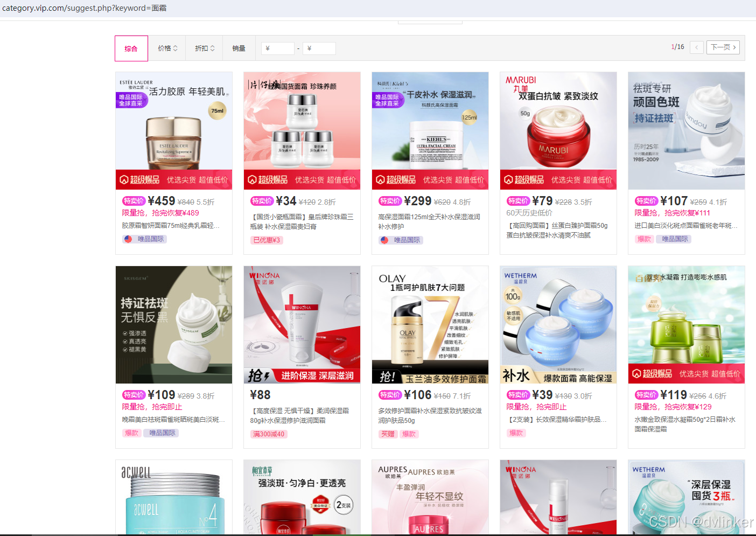Open WINONA 进阶保湿 深层滋润 thumbnail

pyautogui.click(x=302, y=325)
